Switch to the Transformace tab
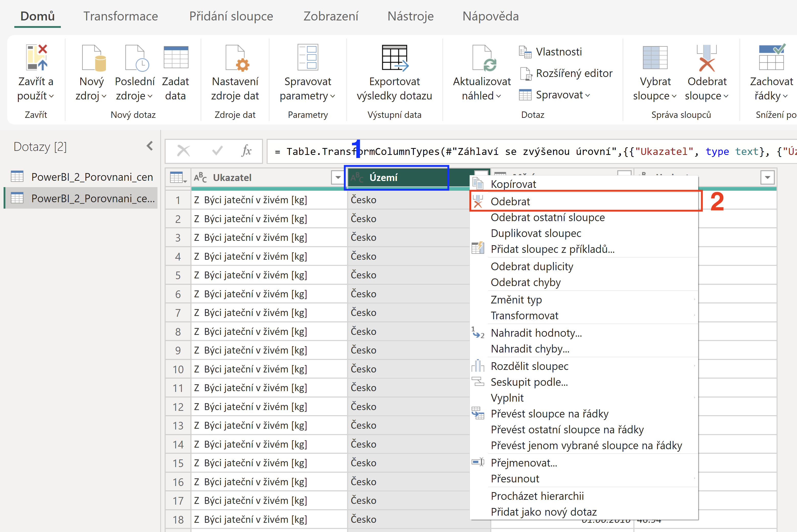 pos(121,16)
